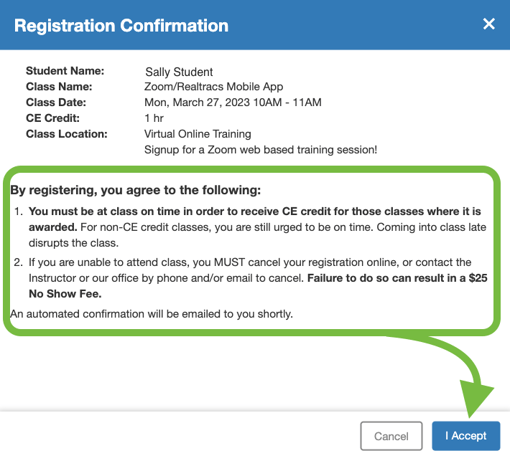
Task: Click the Class Location label
Action: click(67, 134)
